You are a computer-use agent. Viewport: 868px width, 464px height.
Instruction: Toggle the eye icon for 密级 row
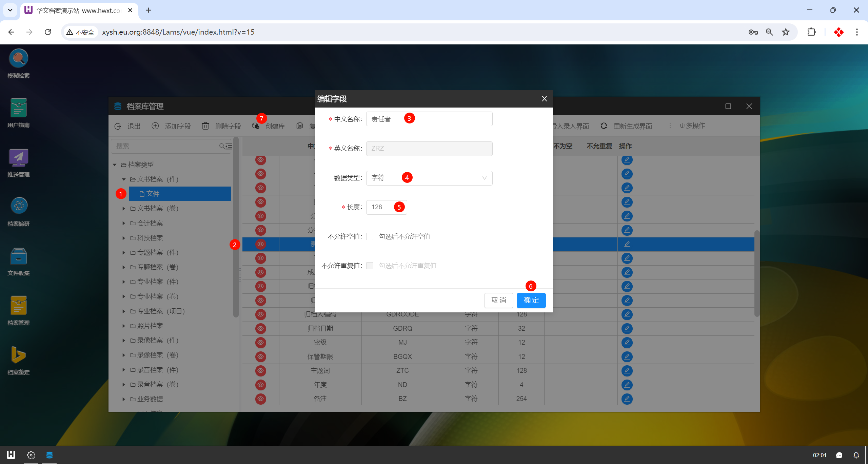[260, 343]
